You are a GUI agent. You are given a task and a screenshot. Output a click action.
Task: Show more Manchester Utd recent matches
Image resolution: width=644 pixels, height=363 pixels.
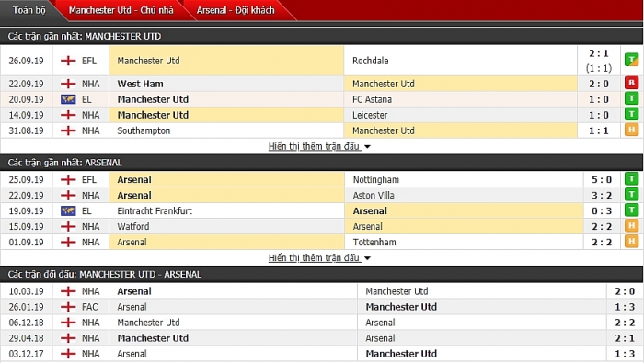tap(315, 146)
